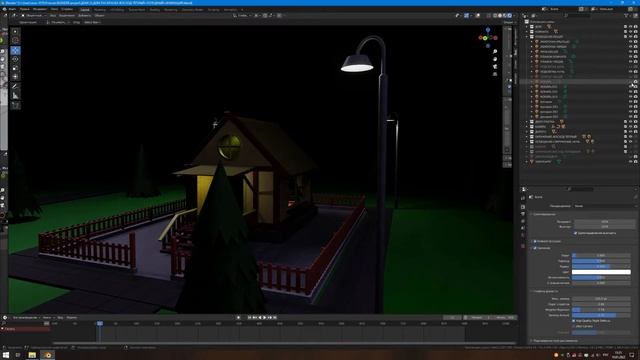The width and height of the screenshot is (640, 360).
Task: Select the Select Box tool in viewport toolbar
Action: click(x=15, y=31)
